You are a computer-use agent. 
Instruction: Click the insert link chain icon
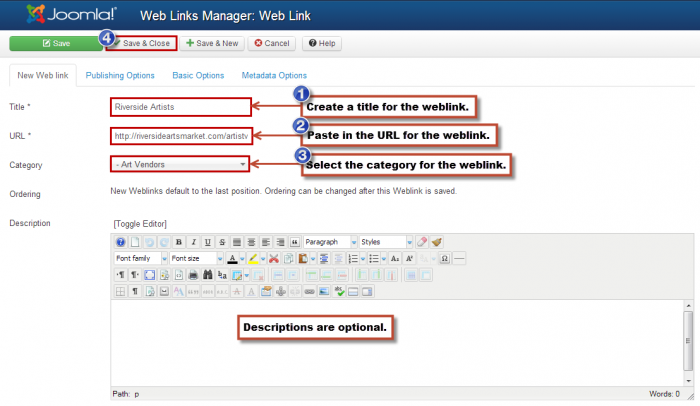click(x=309, y=292)
